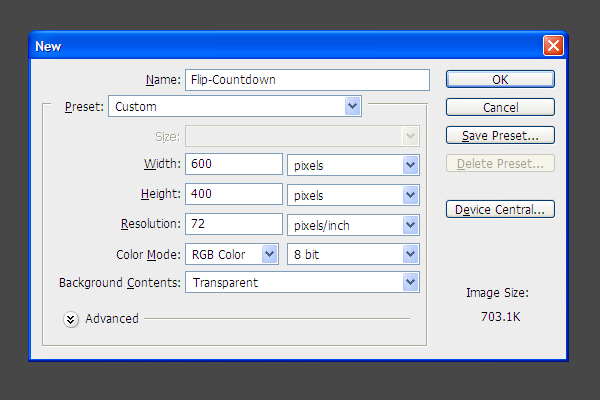Click the Background Contents label
600x400 pixels.
[120, 282]
